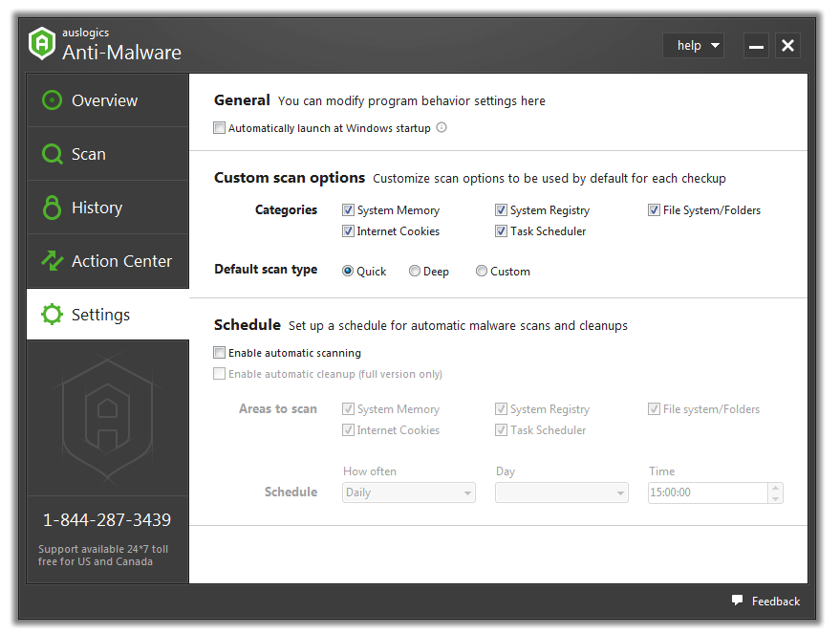Select the Custom default scan type

(481, 271)
